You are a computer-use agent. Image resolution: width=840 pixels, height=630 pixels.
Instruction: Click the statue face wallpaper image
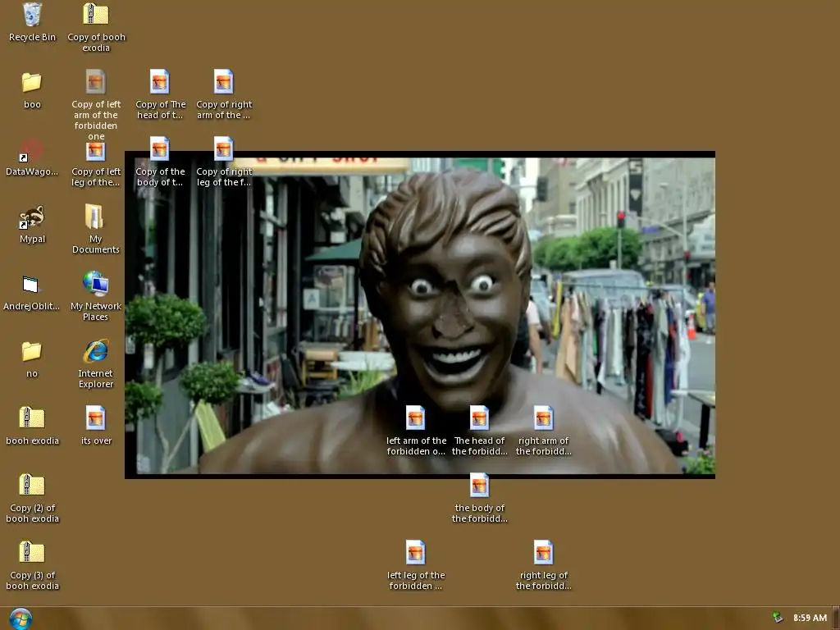420,315
